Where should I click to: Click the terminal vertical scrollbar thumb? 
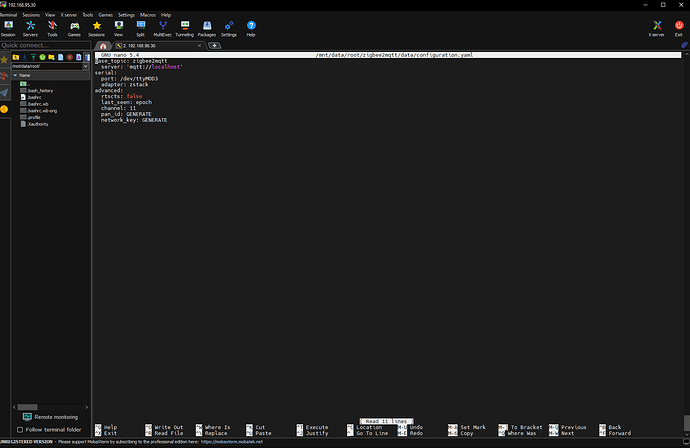686,423
